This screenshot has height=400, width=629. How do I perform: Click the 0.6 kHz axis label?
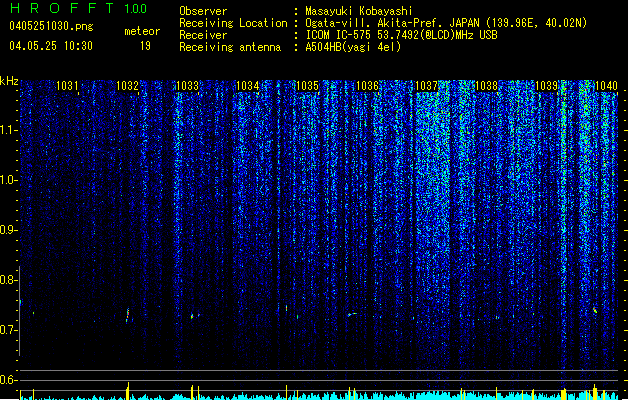click(x=8, y=380)
